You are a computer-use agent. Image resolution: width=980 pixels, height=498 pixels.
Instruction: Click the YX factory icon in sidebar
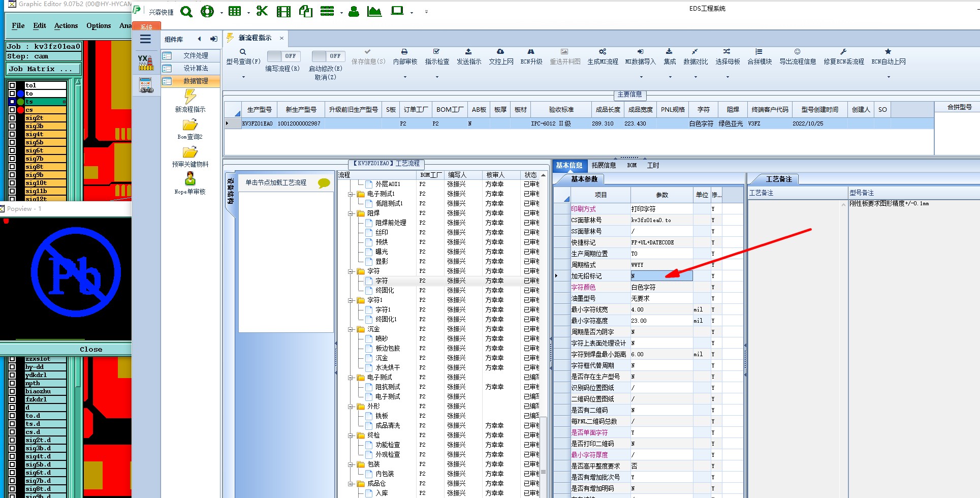click(146, 63)
